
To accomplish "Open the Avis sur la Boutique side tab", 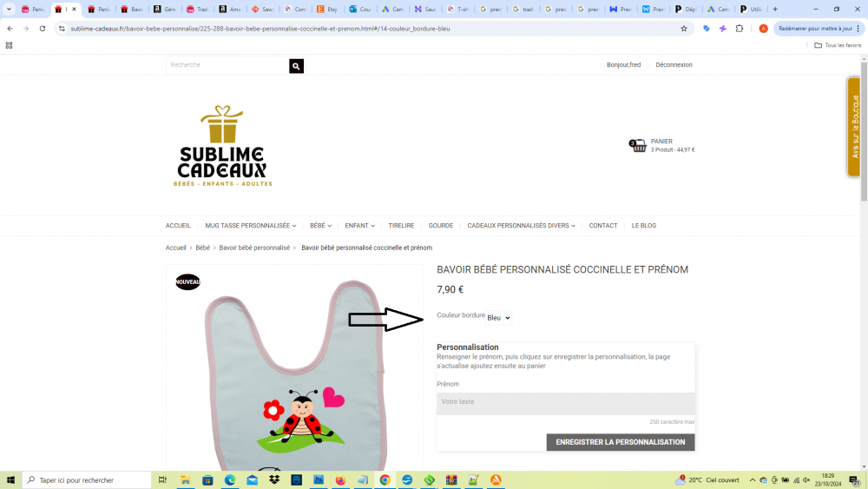I will (854, 127).
